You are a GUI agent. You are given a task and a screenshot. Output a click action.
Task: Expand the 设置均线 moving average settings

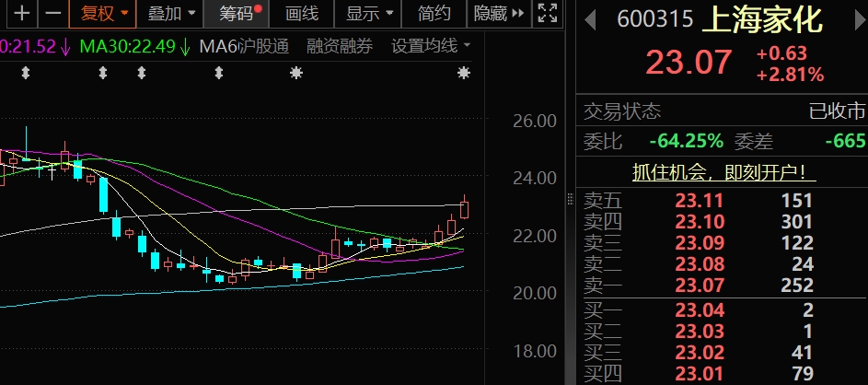click(431, 46)
